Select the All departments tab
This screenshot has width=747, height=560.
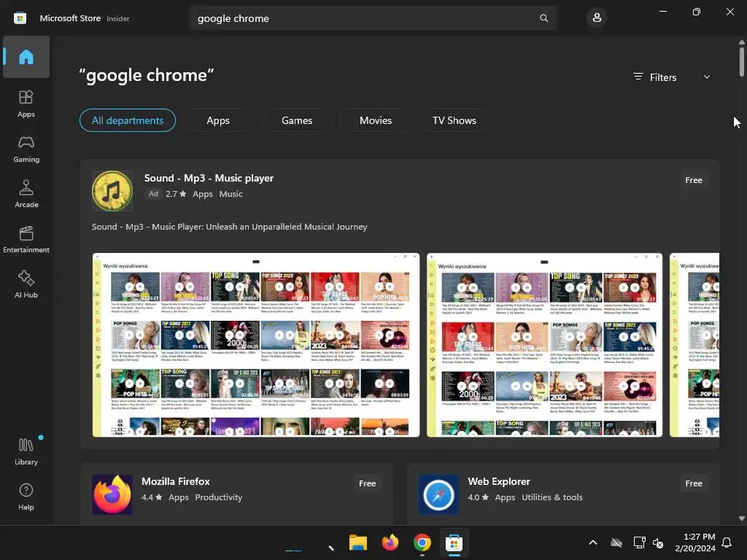tap(128, 120)
